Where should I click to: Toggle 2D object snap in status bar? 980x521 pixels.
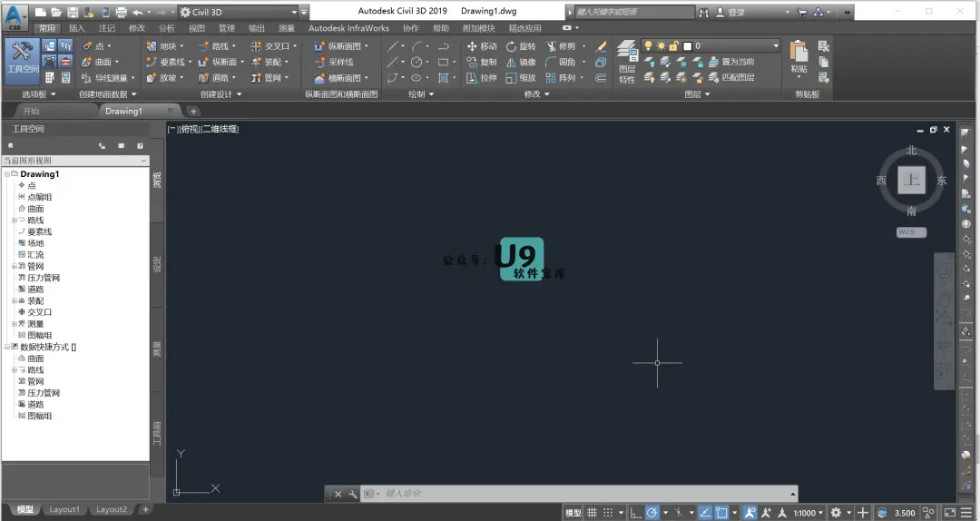[x=721, y=513]
